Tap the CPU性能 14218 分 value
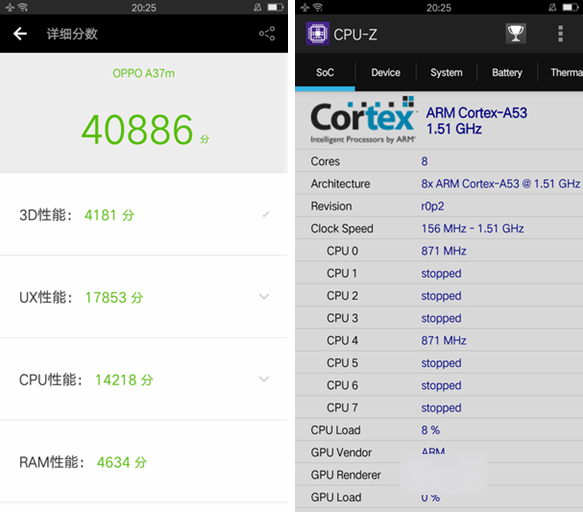583x512 pixels. pos(124,380)
